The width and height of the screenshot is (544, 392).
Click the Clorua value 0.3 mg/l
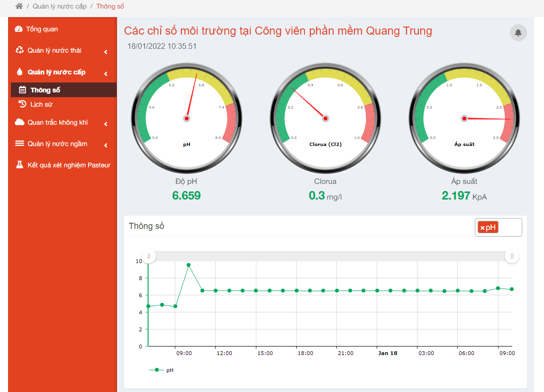326,196
